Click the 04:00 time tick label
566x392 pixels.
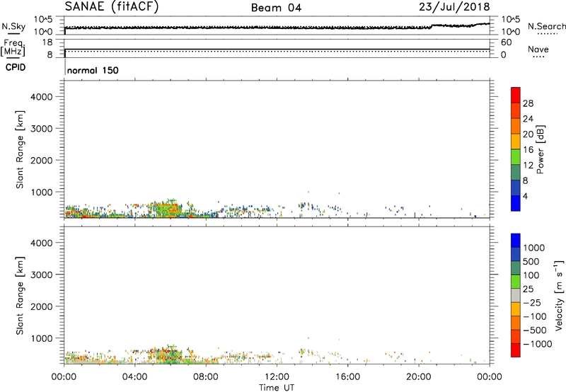tap(134, 377)
